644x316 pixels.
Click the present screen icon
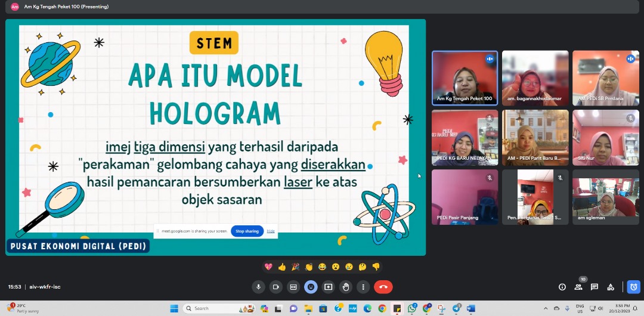pyautogui.click(x=328, y=287)
